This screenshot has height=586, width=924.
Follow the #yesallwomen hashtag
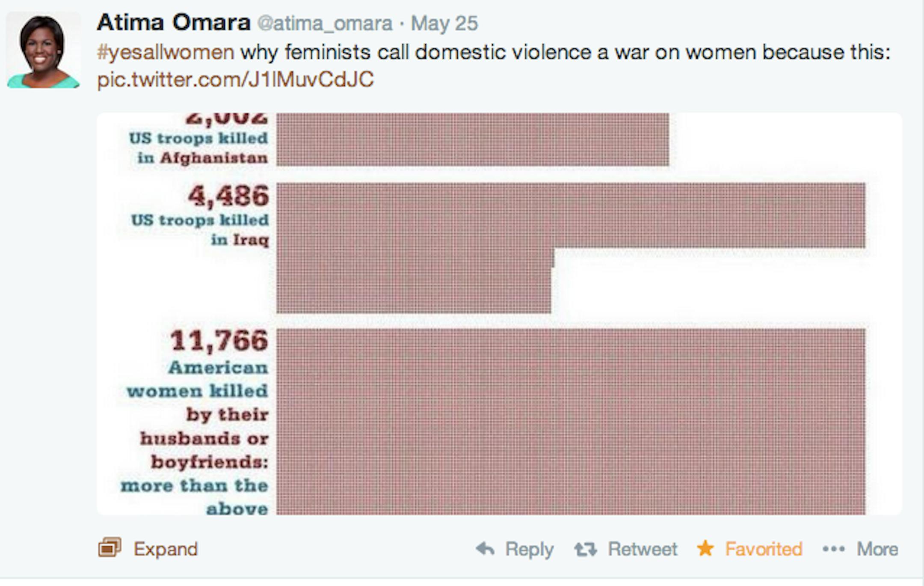point(166,53)
